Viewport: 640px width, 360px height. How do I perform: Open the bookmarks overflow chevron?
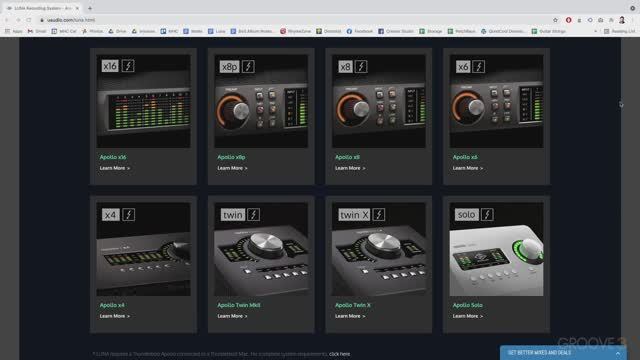[x=596, y=31]
